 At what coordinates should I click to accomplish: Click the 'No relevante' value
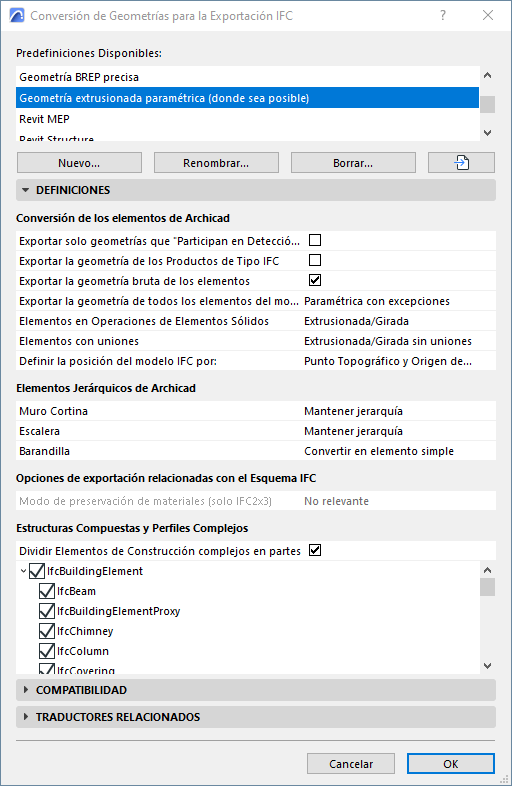(x=336, y=501)
